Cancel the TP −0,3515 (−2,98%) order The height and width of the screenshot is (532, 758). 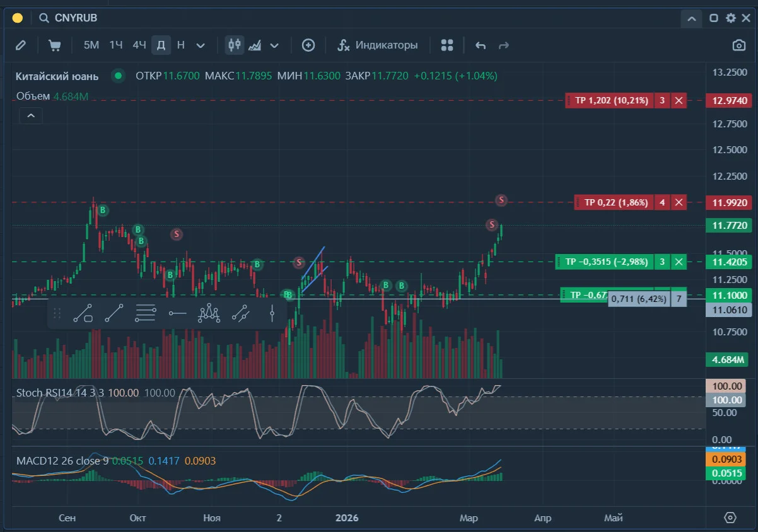[x=679, y=262]
